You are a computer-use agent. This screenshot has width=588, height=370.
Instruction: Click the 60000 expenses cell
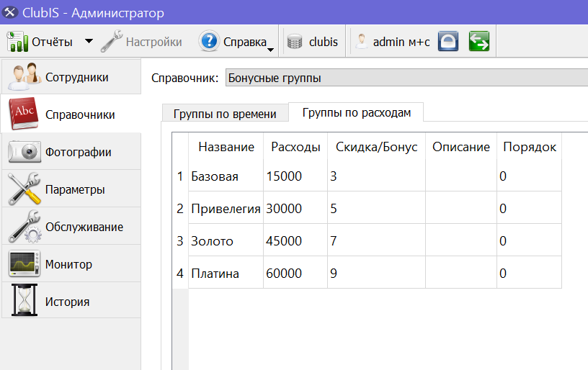click(295, 274)
